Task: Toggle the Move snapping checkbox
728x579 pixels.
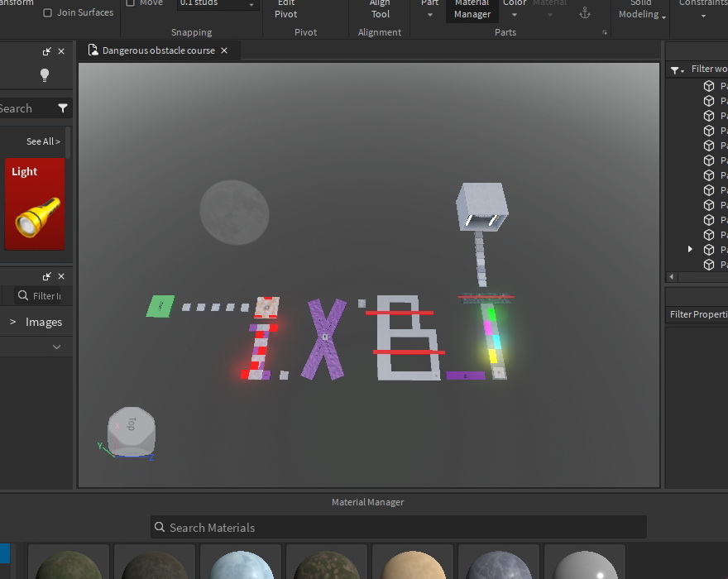Action: pyautogui.click(x=131, y=2)
